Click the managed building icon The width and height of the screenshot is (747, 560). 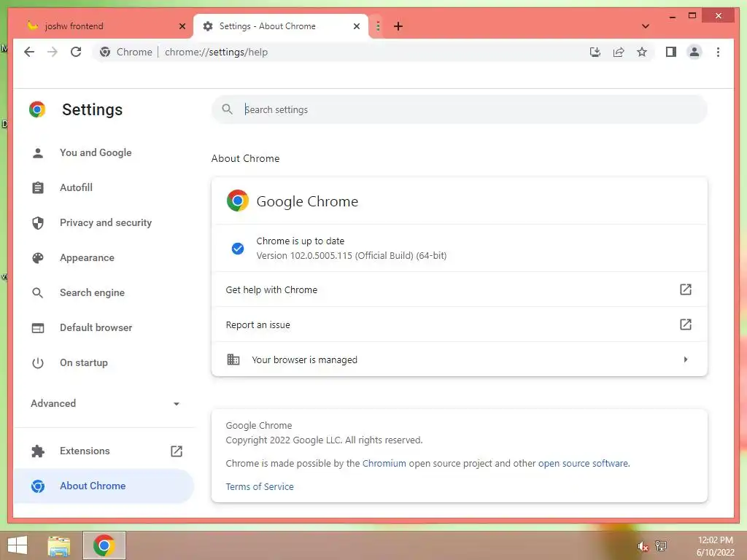233,359
